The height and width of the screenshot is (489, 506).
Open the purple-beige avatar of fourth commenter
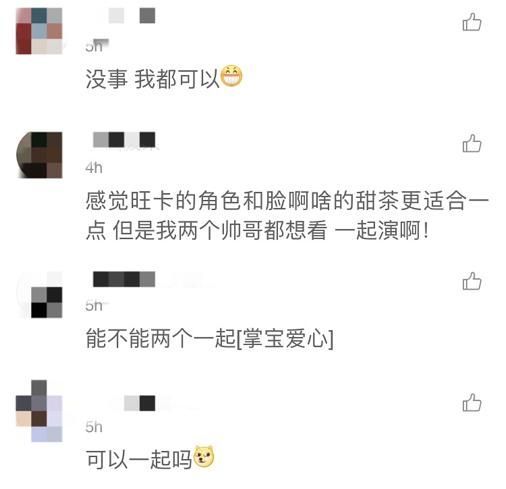(39, 411)
